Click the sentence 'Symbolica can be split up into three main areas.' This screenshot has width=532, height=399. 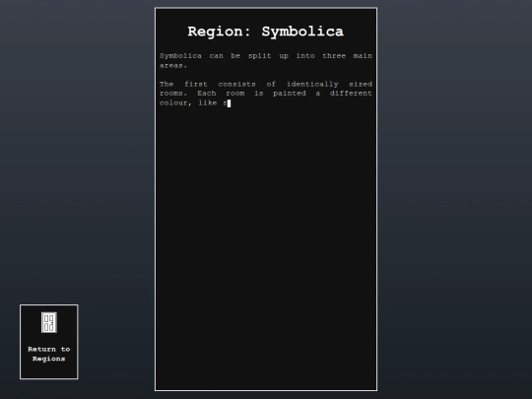pos(266,60)
